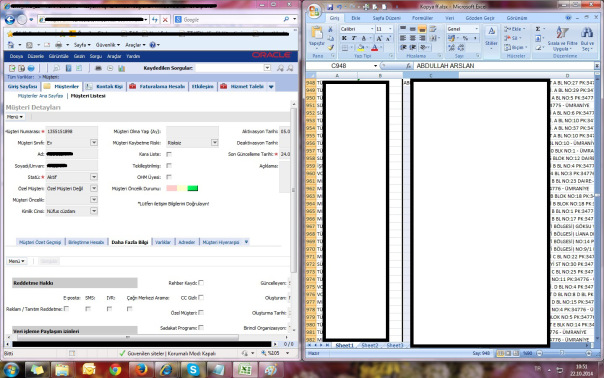Switch to the Formüller ribbon tab
The width and height of the screenshot is (604, 378).
(x=422, y=18)
